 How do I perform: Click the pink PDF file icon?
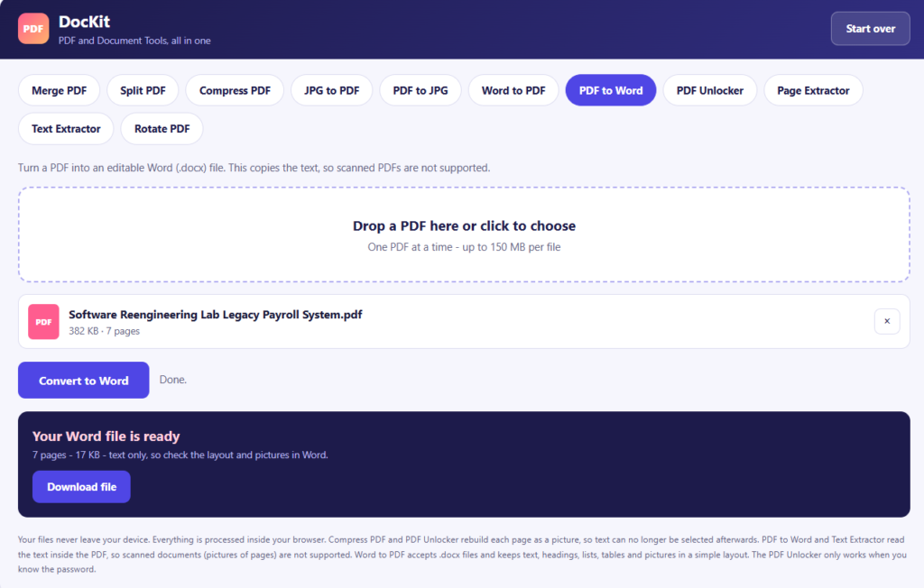click(43, 322)
